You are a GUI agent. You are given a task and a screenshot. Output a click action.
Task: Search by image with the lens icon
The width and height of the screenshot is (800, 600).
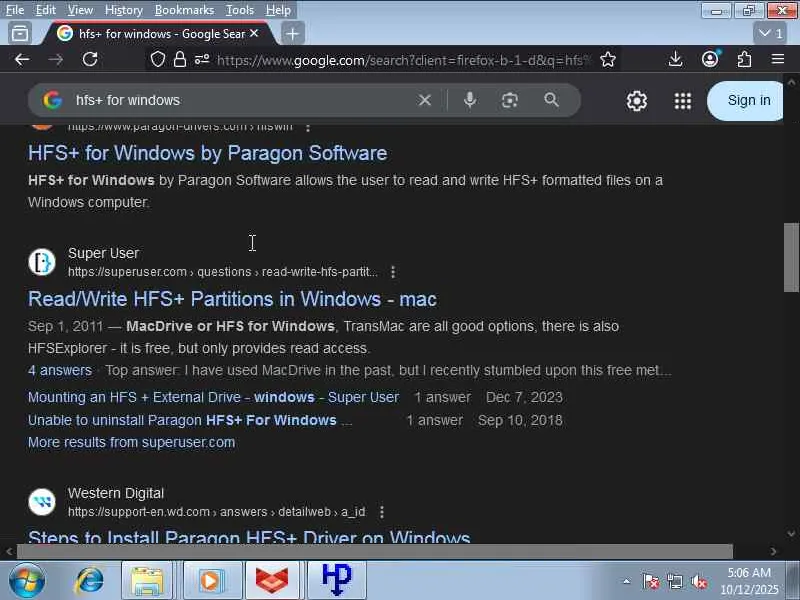pos(509,100)
